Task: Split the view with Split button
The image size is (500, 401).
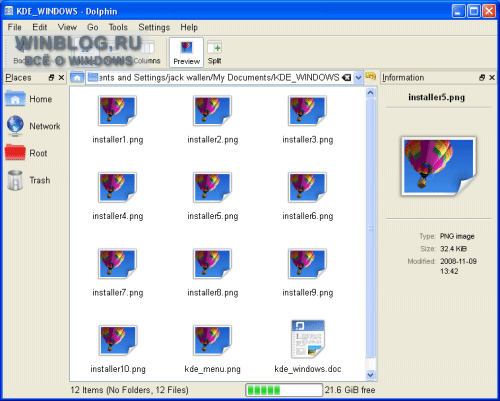Action: click(x=214, y=52)
